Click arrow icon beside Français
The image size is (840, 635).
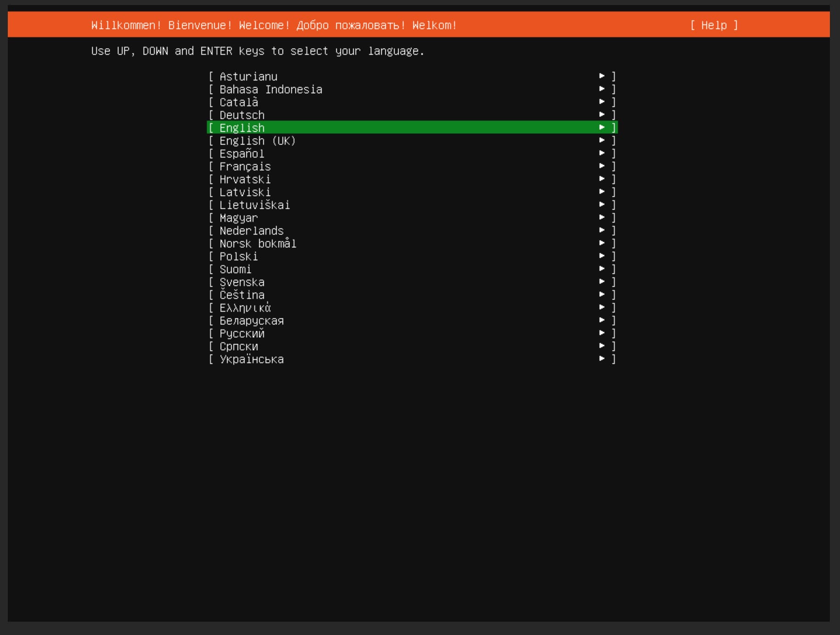pos(602,166)
